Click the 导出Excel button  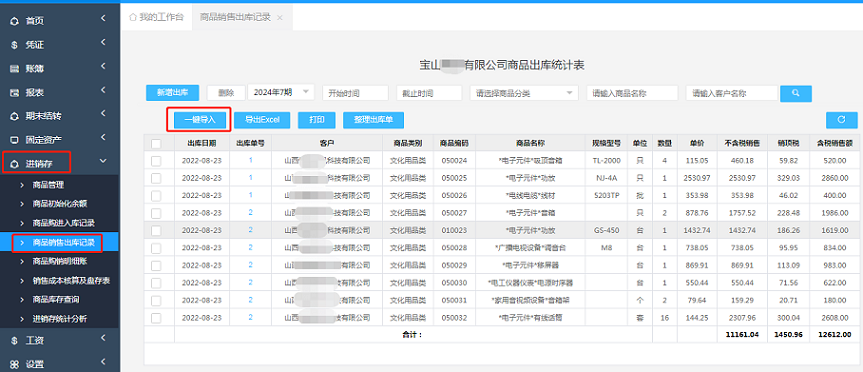pyautogui.click(x=262, y=120)
